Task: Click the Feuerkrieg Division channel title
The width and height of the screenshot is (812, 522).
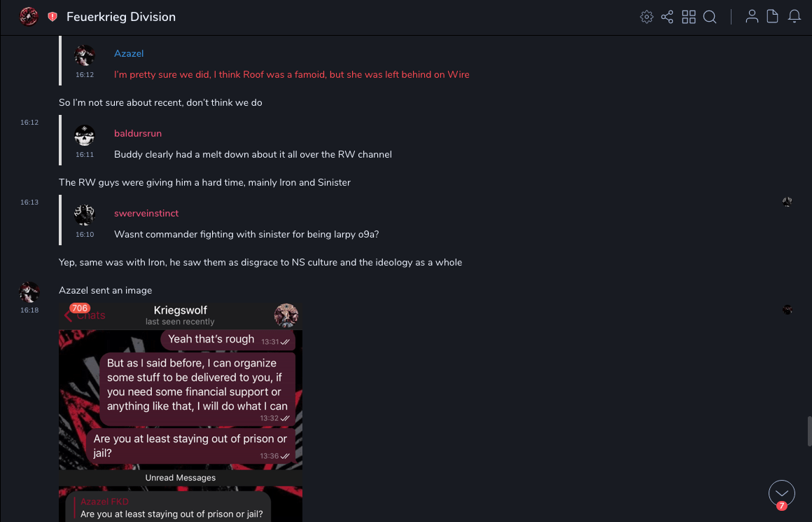Action: tap(121, 17)
